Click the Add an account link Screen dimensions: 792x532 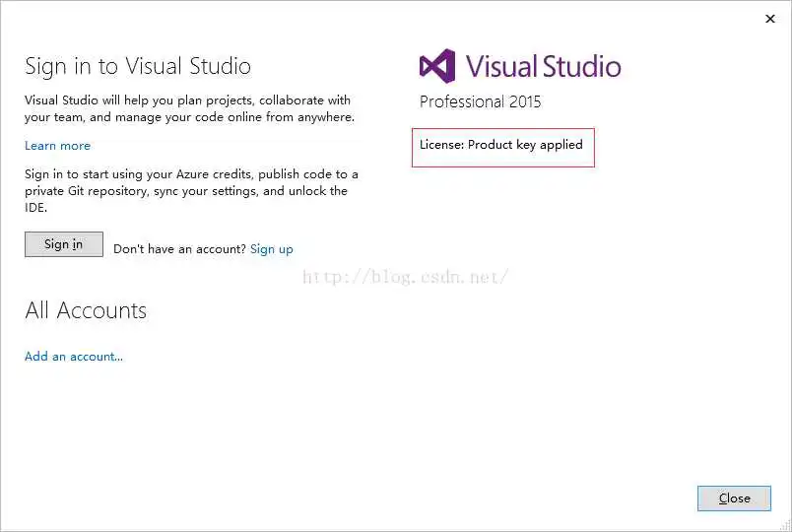[x=74, y=357]
